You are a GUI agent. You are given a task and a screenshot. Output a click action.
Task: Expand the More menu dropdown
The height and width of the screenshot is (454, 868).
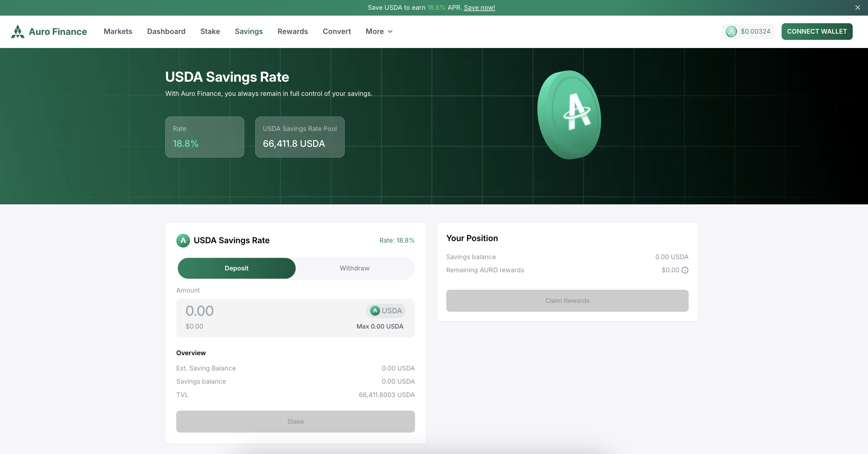(x=375, y=31)
